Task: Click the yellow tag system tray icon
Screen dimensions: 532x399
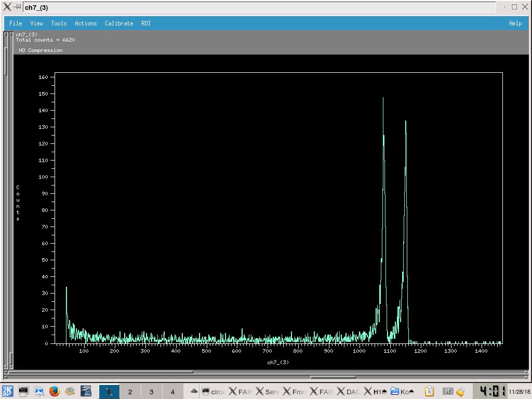Action: [460, 392]
